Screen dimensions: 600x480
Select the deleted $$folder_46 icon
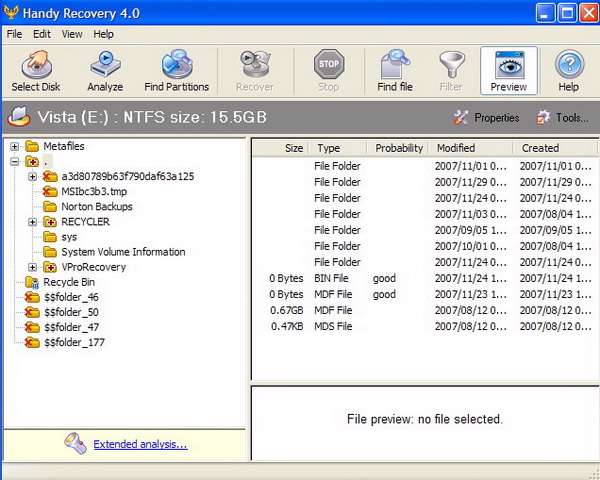pos(32,297)
